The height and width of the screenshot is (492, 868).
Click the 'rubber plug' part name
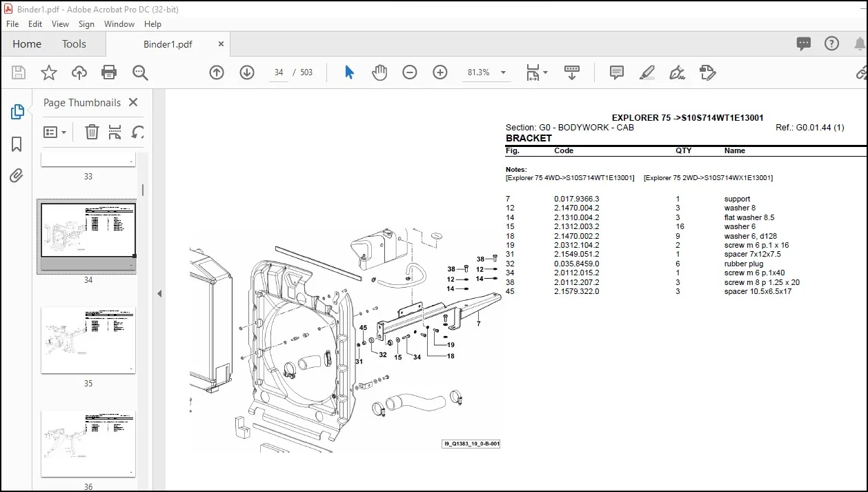click(x=744, y=264)
